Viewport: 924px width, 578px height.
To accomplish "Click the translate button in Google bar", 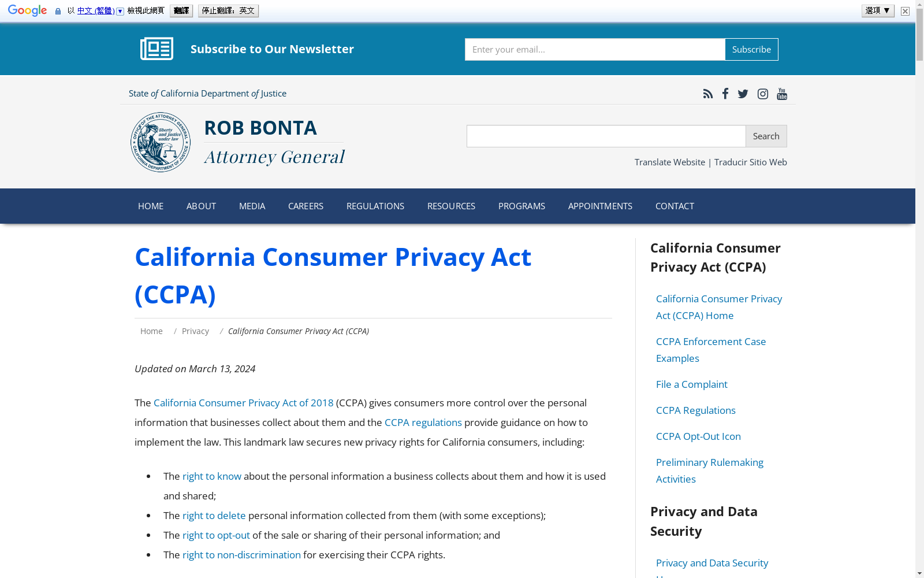I will pyautogui.click(x=181, y=11).
